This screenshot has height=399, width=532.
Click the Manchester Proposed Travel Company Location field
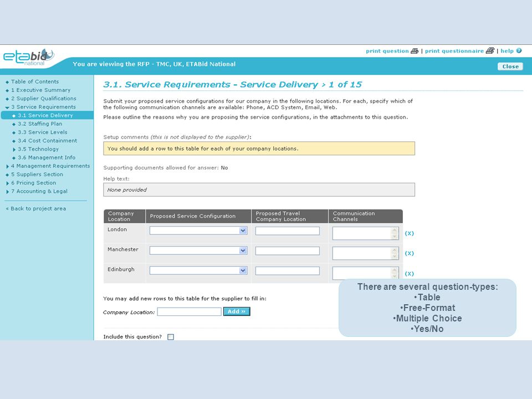click(x=288, y=250)
